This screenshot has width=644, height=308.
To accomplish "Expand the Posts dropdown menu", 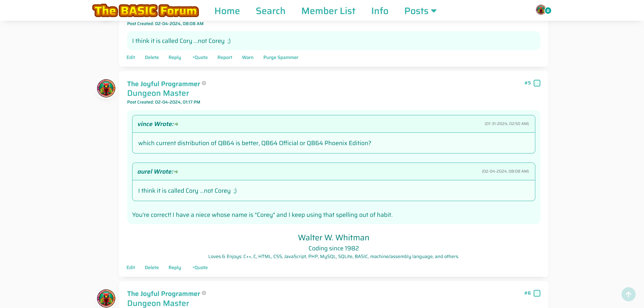I will (420, 11).
